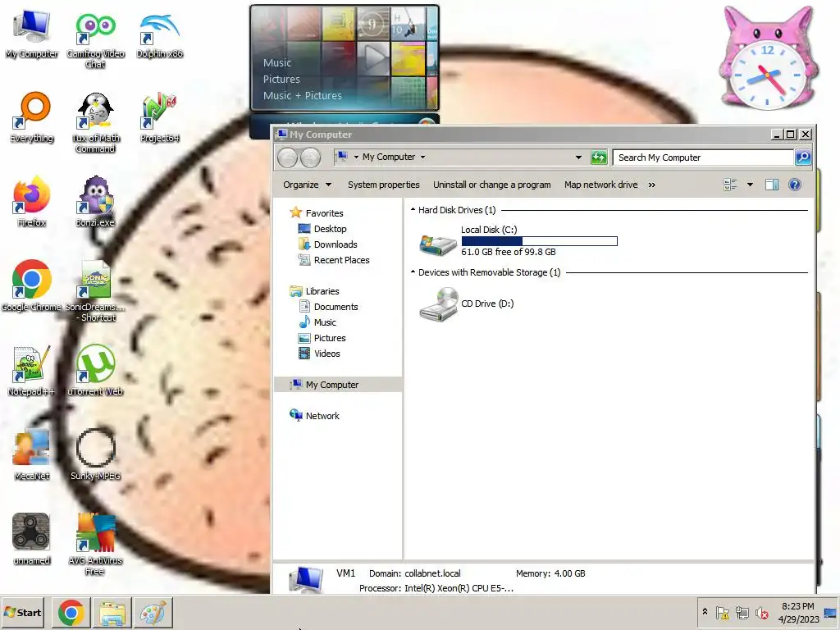Click System properties in toolbar
This screenshot has height=630, width=840.
(384, 185)
